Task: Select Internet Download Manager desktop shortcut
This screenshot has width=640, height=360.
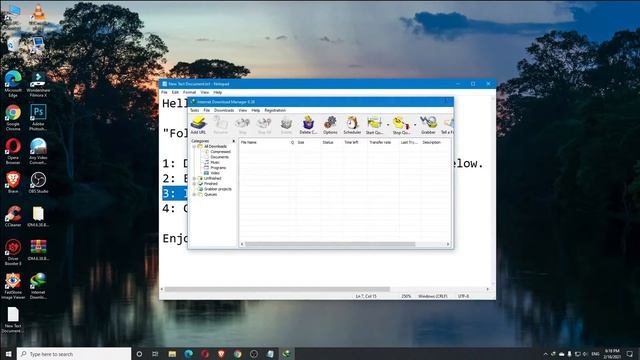Action: pyautogui.click(x=38, y=286)
